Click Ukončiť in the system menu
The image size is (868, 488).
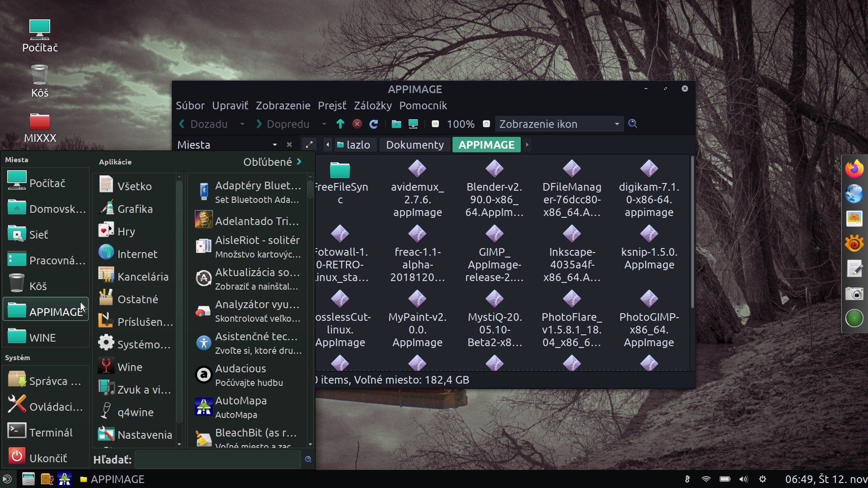pyautogui.click(x=47, y=458)
